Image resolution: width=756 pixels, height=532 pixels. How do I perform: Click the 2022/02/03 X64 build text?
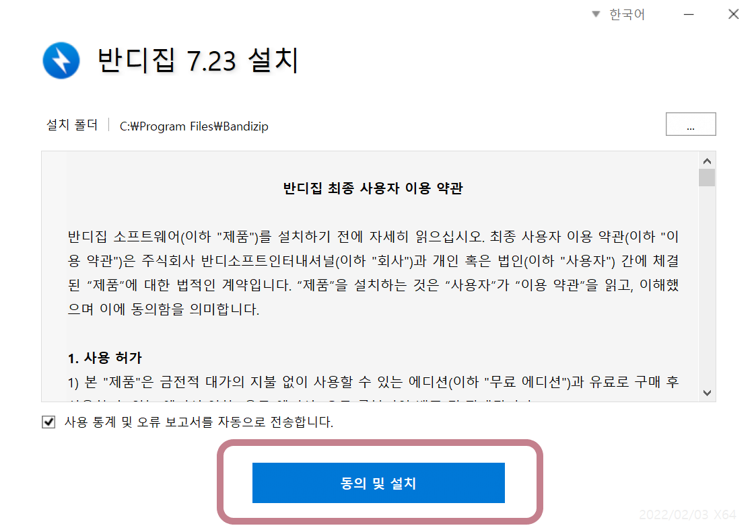687,515
